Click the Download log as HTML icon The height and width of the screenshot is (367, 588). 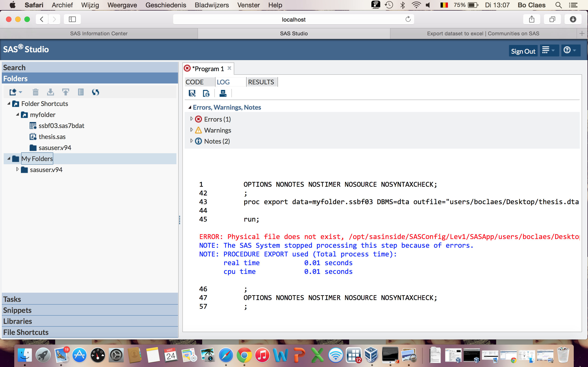tap(192, 93)
